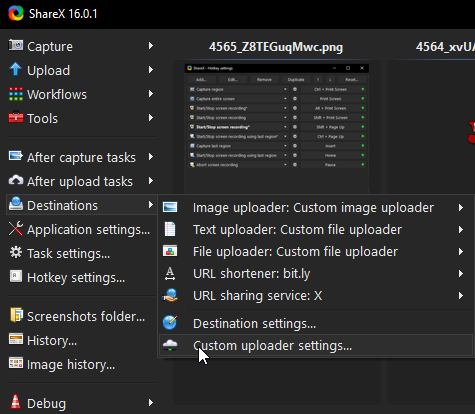Click the Debug traffic cone icon
Screen dimensions: 475x414
[x=15, y=402]
